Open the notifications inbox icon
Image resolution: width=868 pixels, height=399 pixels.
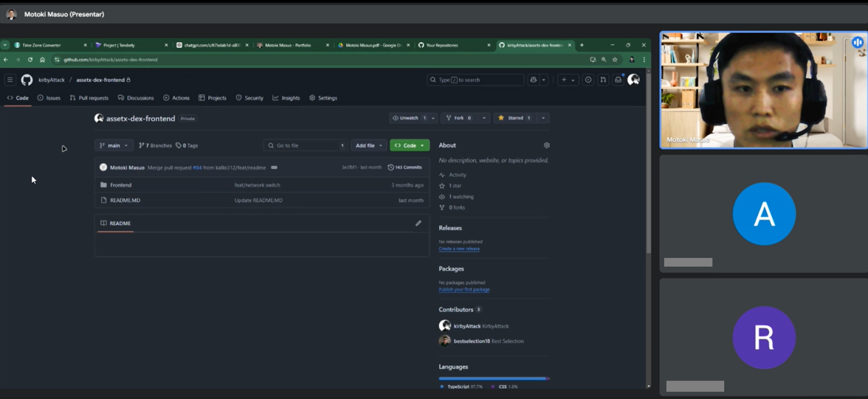pos(618,80)
